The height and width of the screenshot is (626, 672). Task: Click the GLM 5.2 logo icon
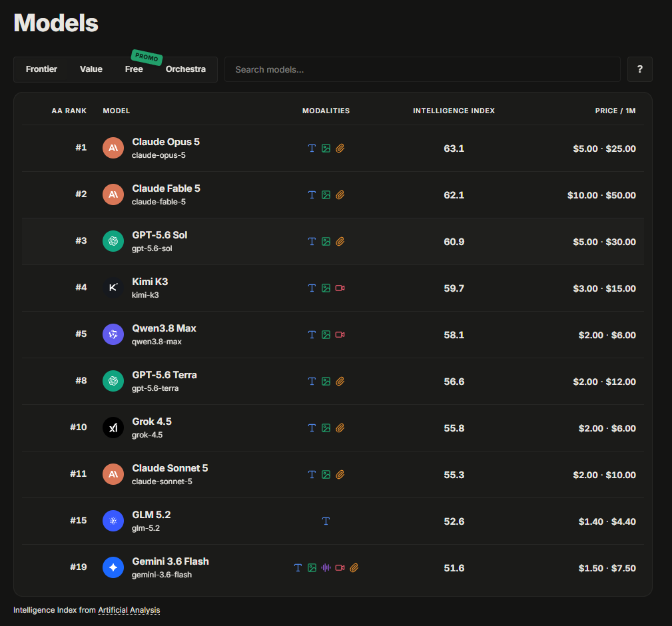pos(113,521)
